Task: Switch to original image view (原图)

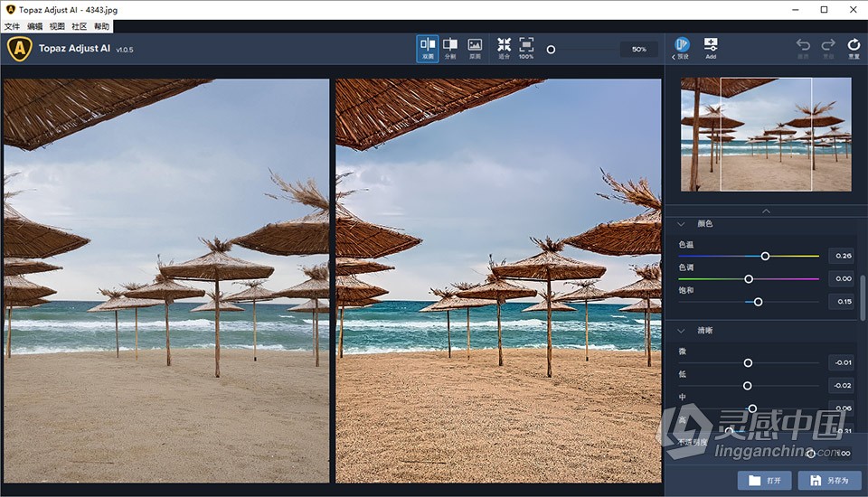Action: click(x=475, y=49)
